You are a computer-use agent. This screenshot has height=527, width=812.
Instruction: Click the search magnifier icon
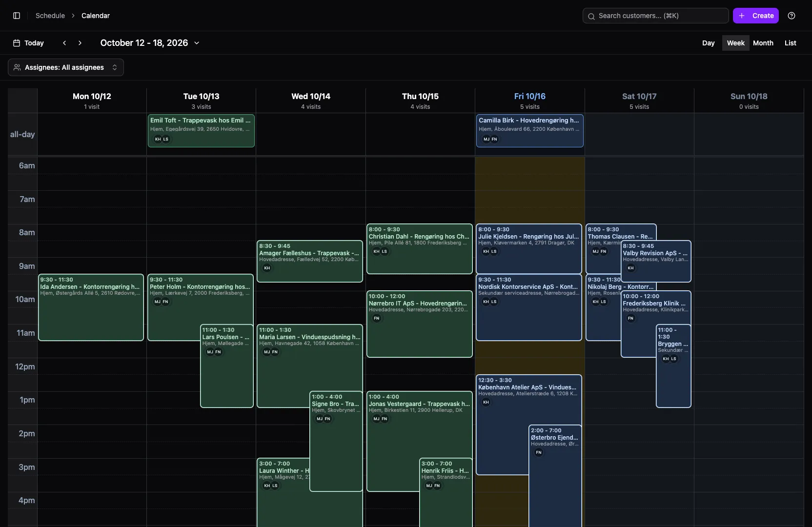(x=591, y=16)
